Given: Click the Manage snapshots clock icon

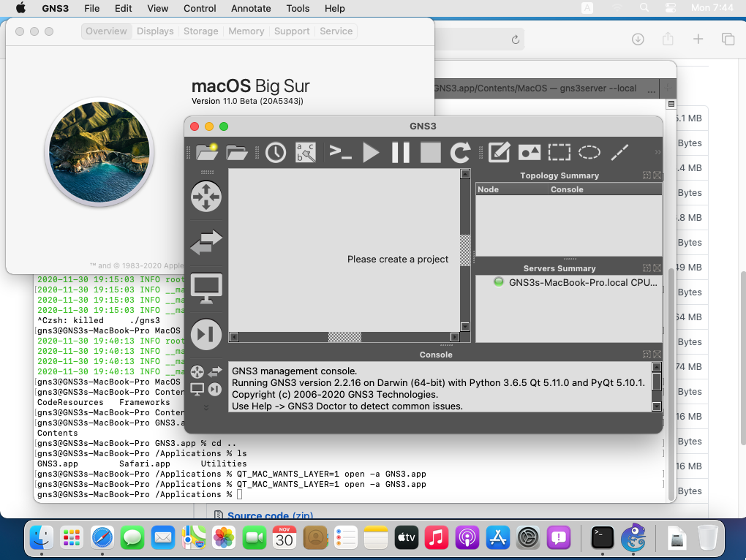Looking at the screenshot, I should [x=276, y=152].
